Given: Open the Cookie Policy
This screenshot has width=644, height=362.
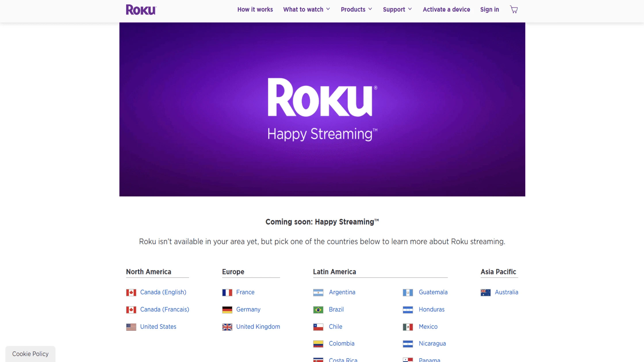Looking at the screenshot, I should pos(30,354).
